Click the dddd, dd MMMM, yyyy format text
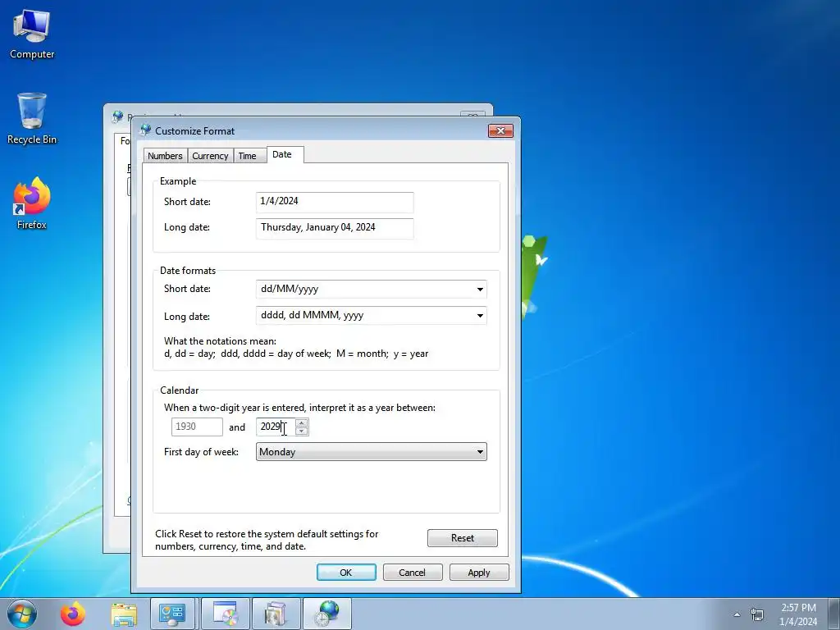This screenshot has height=630, width=840. click(313, 315)
